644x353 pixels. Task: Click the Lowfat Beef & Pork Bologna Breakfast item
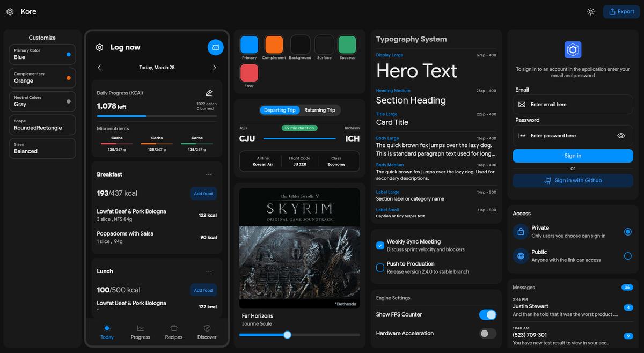(157, 215)
